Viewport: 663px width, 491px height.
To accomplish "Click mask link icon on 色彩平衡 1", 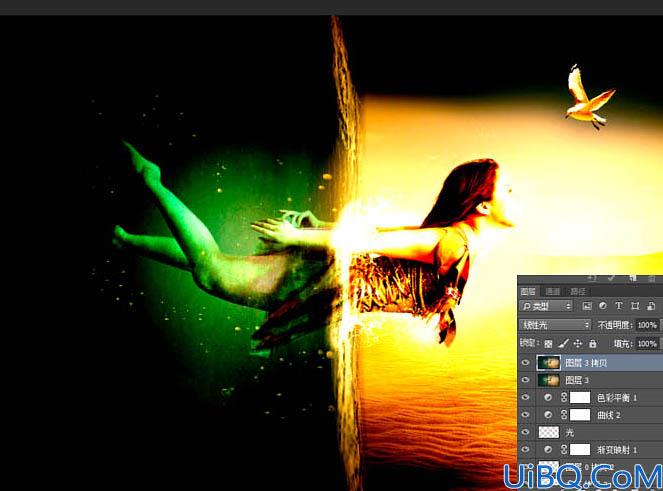I will coord(564,398).
